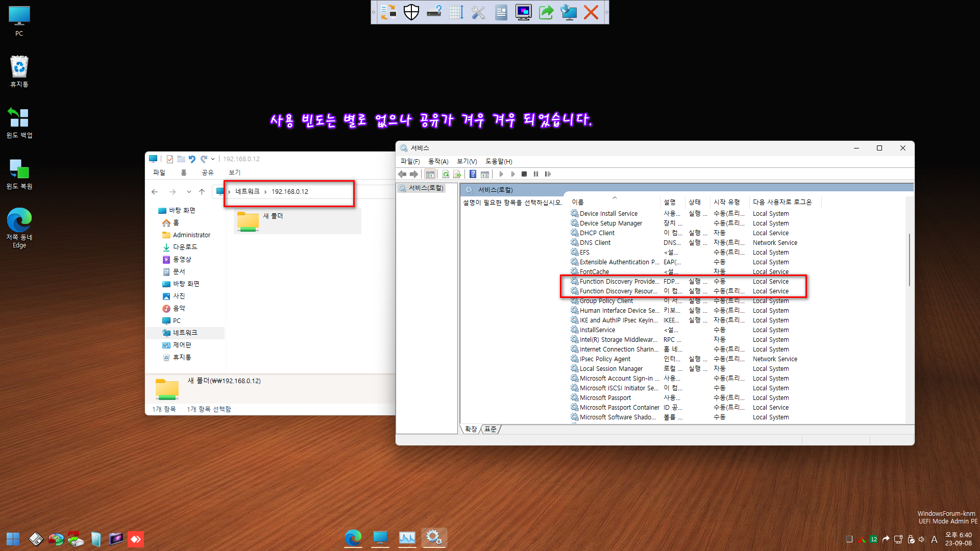Open 보기 ribbon tab in Explorer window
This screenshot has height=551, width=980.
tap(235, 172)
